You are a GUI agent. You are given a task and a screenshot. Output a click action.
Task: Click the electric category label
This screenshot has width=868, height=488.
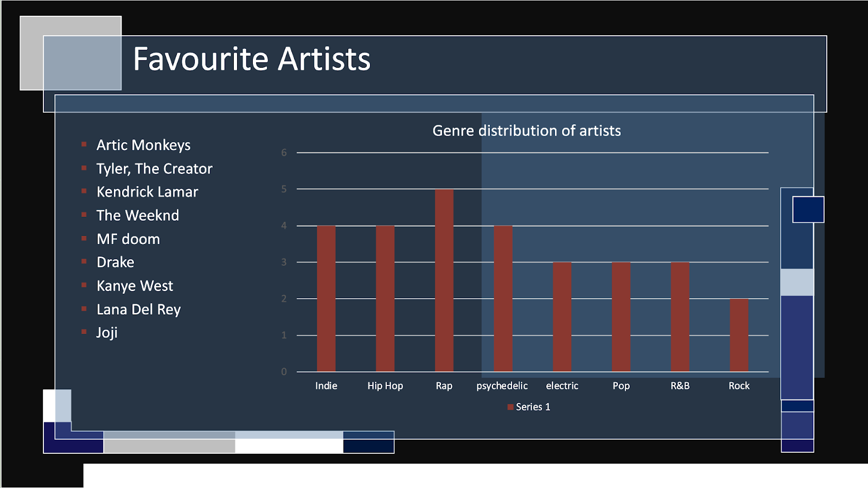click(562, 386)
